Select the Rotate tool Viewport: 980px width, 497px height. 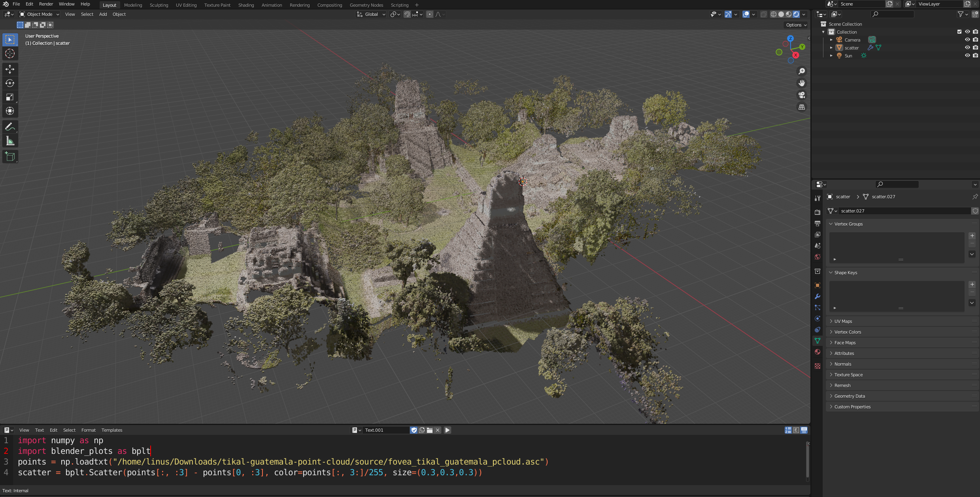tap(10, 83)
